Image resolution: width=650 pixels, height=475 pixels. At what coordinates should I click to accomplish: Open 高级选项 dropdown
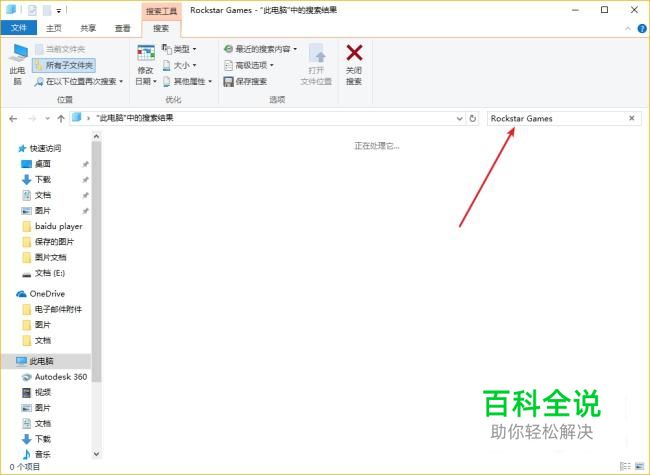(x=249, y=65)
